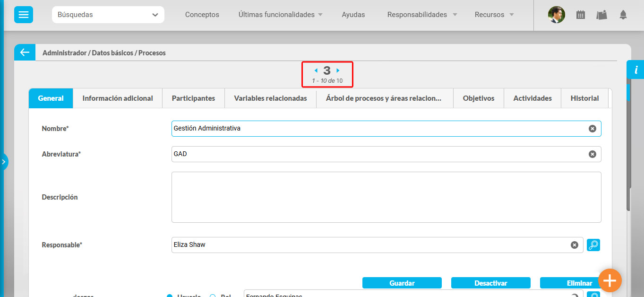Open the notifications bell
The height and width of the screenshot is (297, 644).
[623, 15]
